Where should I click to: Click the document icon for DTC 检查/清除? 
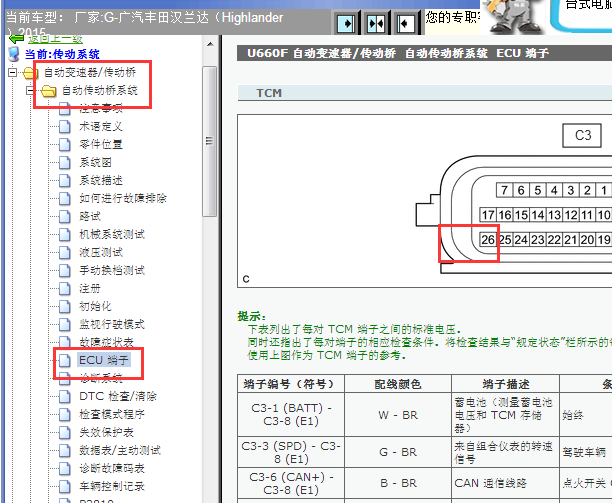[x=65, y=396]
